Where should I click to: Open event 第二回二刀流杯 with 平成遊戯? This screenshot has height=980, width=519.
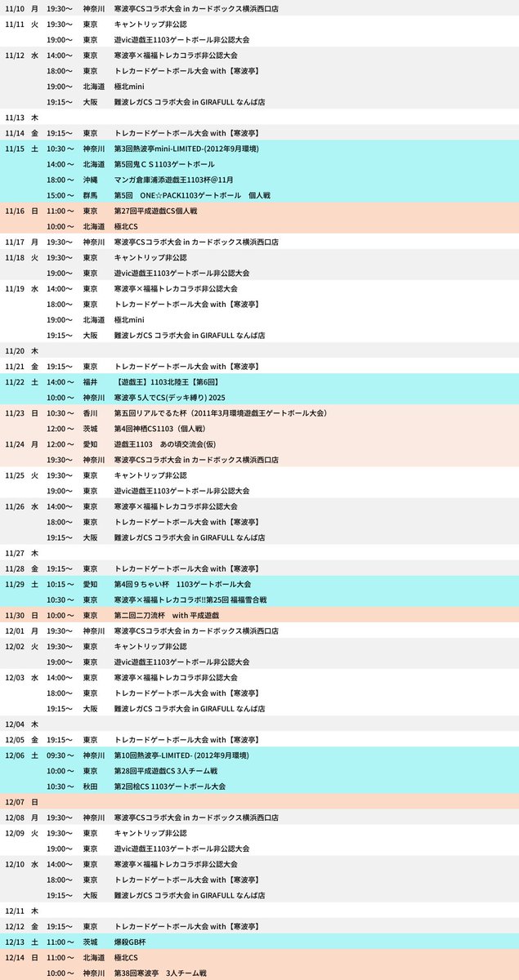point(166,615)
